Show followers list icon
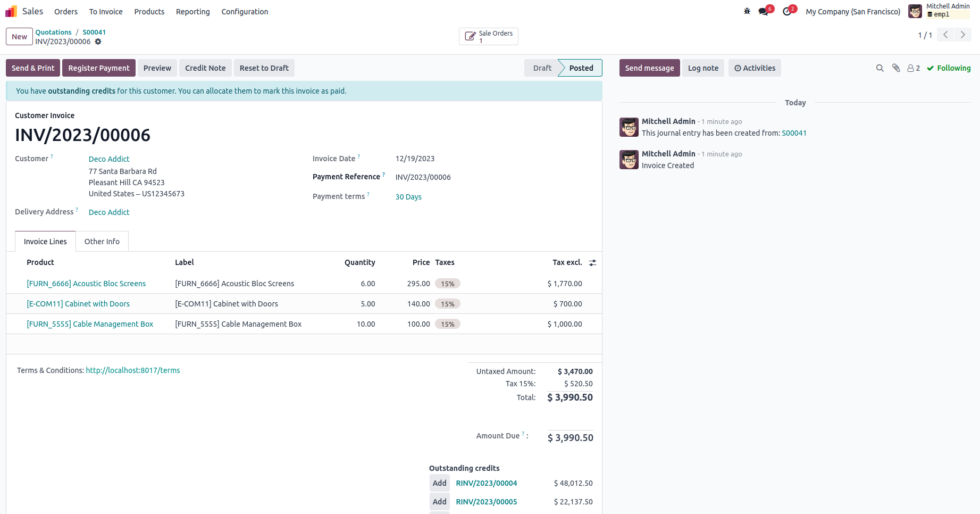 tap(914, 68)
